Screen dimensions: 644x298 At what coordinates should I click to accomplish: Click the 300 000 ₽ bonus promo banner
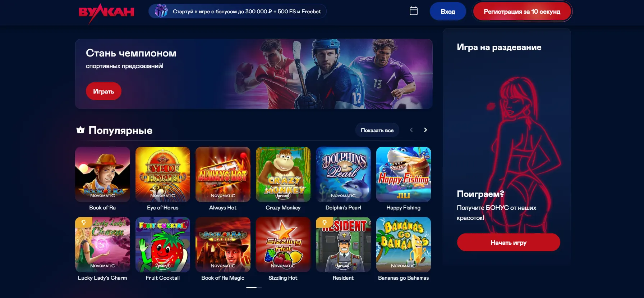pyautogui.click(x=238, y=11)
